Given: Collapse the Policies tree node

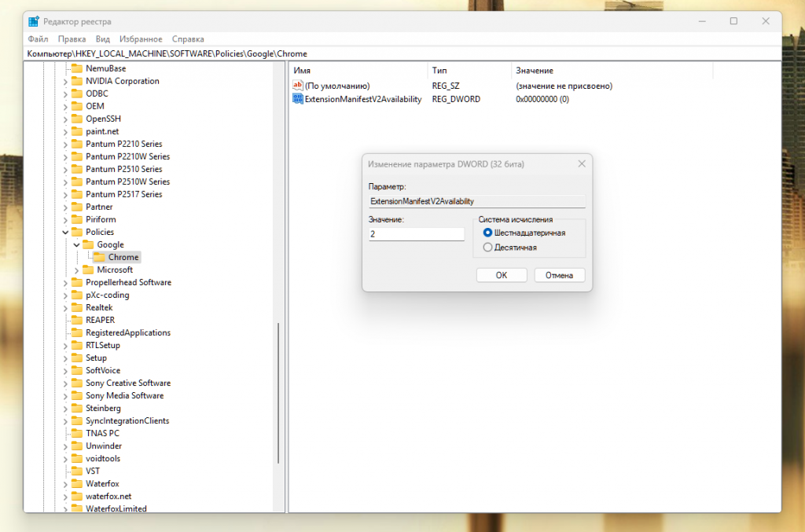Looking at the screenshot, I should pyautogui.click(x=65, y=233).
